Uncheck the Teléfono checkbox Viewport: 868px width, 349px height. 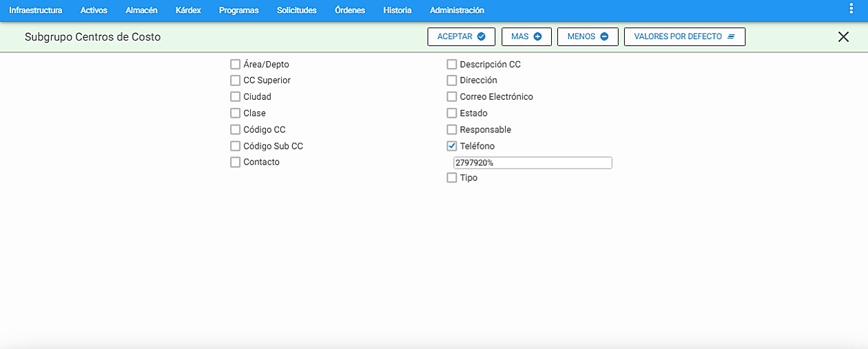point(452,147)
